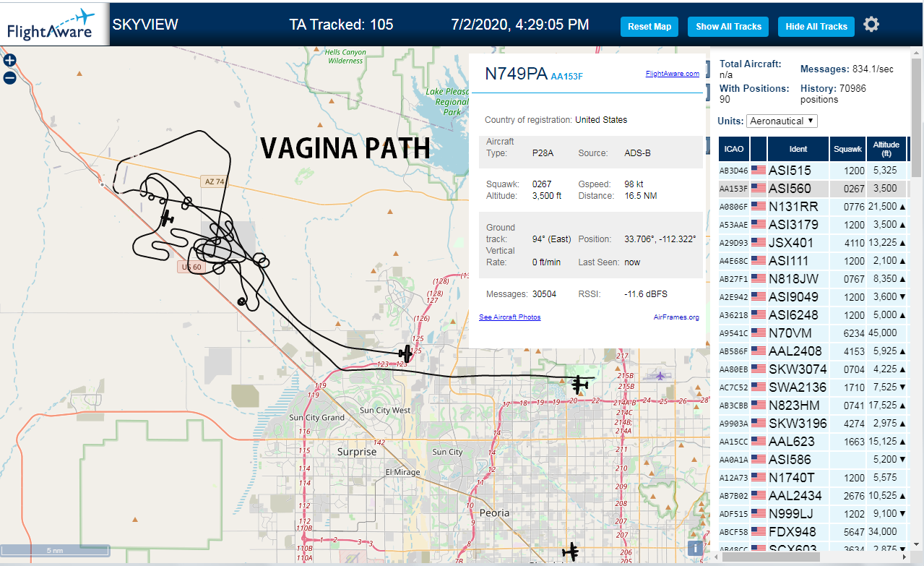Zoom in the map with plus button

pos(10,61)
